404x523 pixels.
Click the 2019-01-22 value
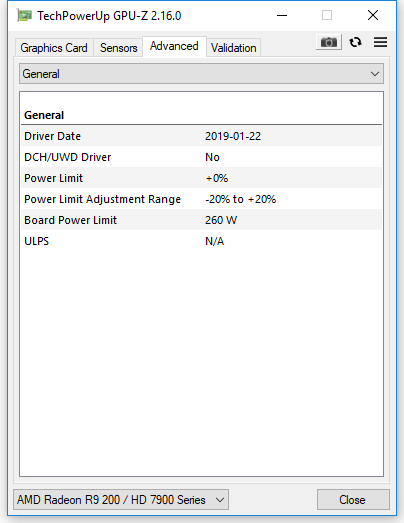[233, 136]
